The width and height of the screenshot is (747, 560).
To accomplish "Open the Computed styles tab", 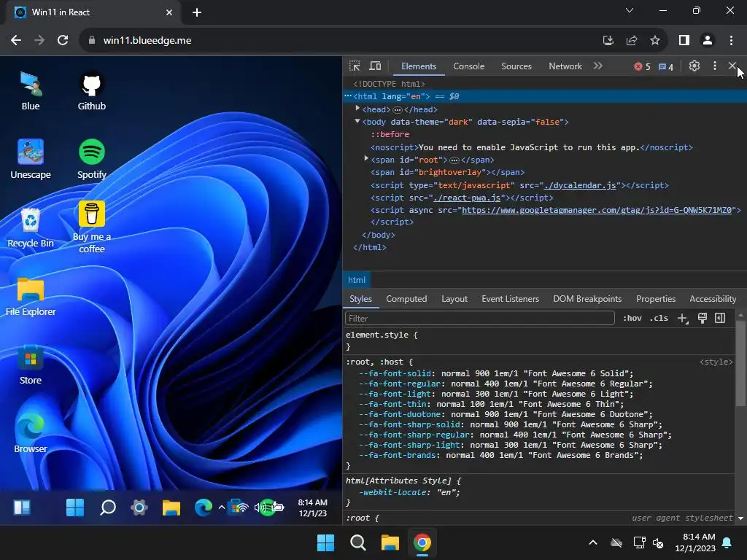I will tap(406, 299).
